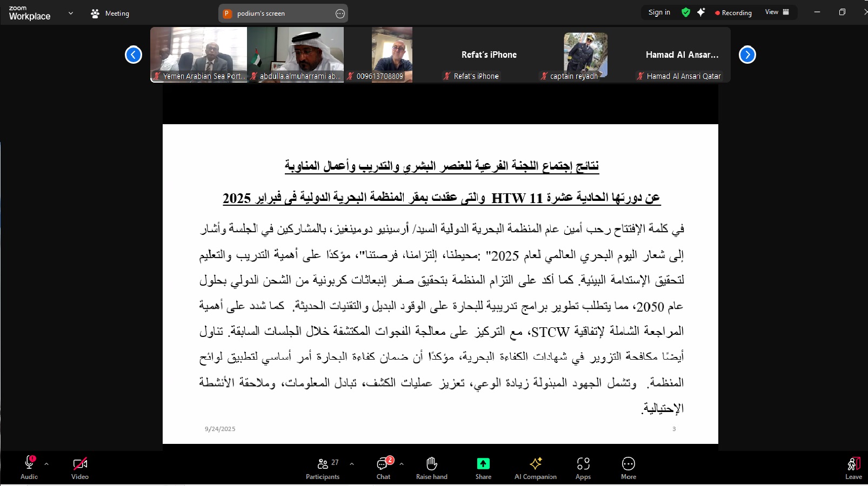Restore down the Zoom window
This screenshot has width=868, height=486.
point(842,12)
